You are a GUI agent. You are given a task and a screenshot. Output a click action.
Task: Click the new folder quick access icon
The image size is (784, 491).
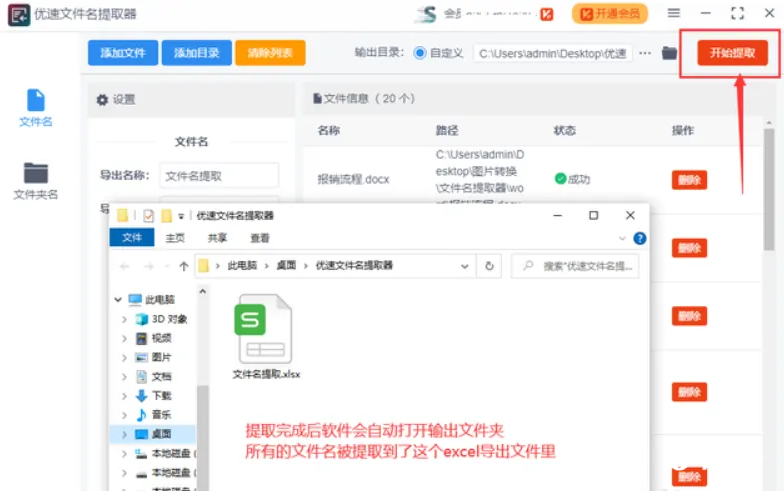pyautogui.click(x=166, y=216)
